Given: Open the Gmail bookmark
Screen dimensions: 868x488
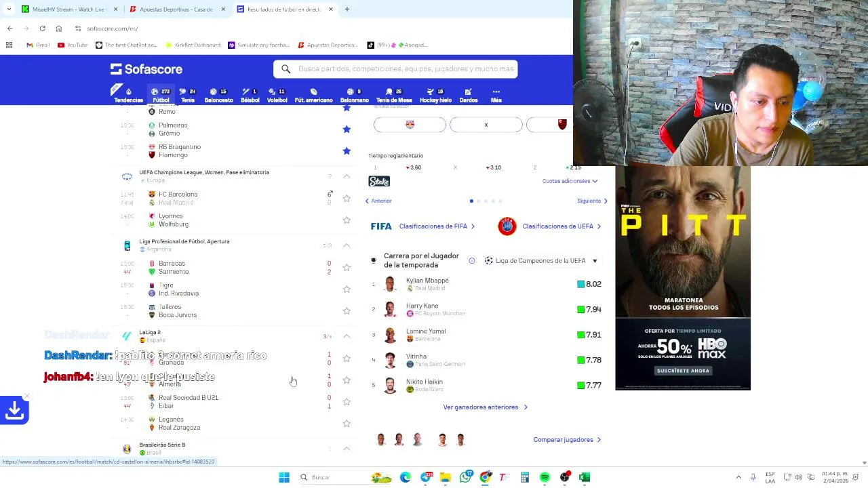Looking at the screenshot, I should [38, 45].
